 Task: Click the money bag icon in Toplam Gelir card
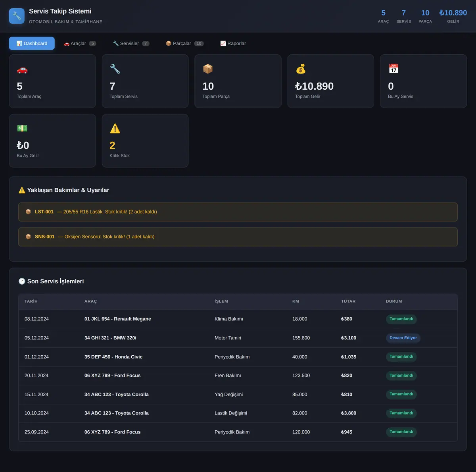301,69
